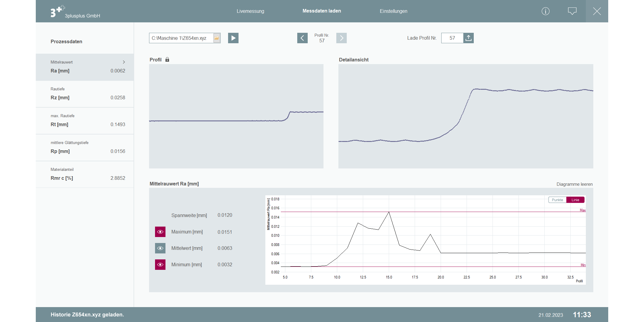The height and width of the screenshot is (322, 644).
Task: Open the folder browse icon for file path
Action: [217, 38]
